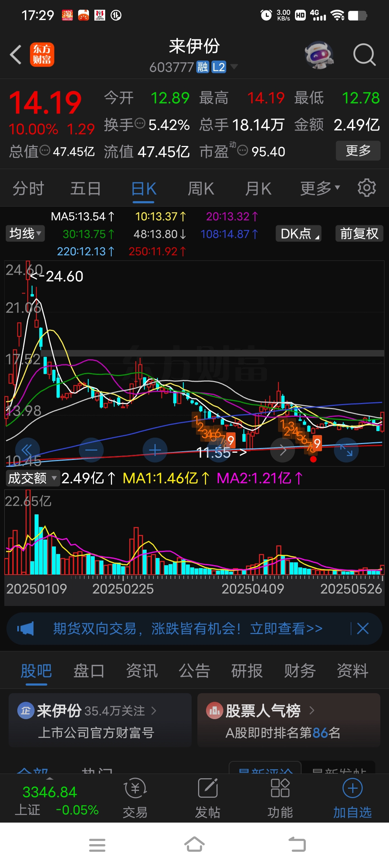
Task: Tap the 11.55 low price marker
Action: click(221, 452)
